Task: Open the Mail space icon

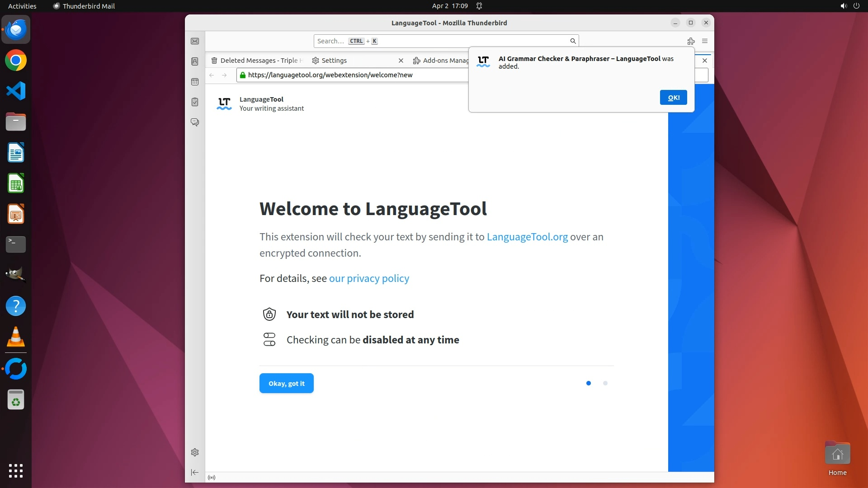Action: pyautogui.click(x=195, y=41)
